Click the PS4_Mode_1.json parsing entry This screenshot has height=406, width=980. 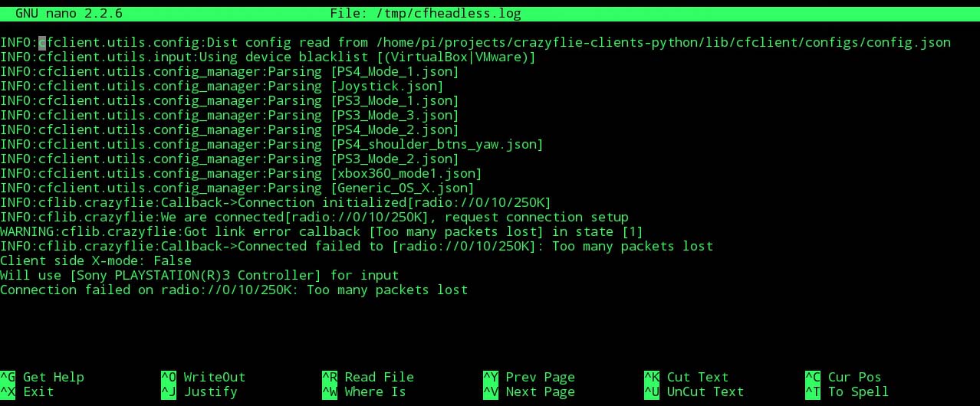(x=394, y=72)
